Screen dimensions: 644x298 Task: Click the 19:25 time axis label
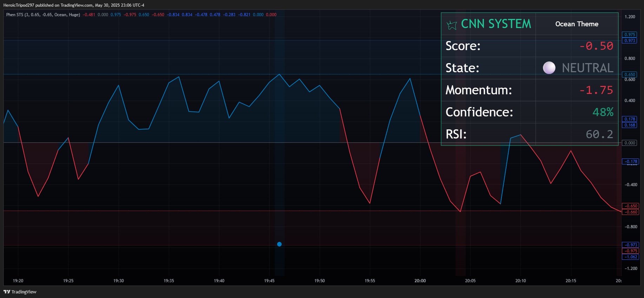pos(68,281)
